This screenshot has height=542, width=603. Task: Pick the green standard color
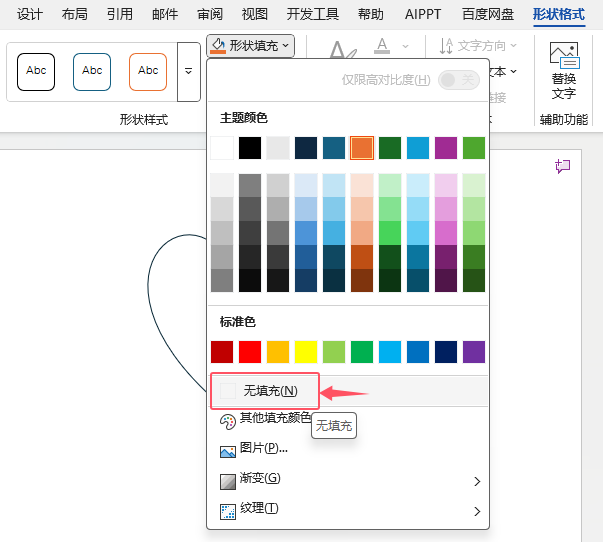[x=362, y=352]
